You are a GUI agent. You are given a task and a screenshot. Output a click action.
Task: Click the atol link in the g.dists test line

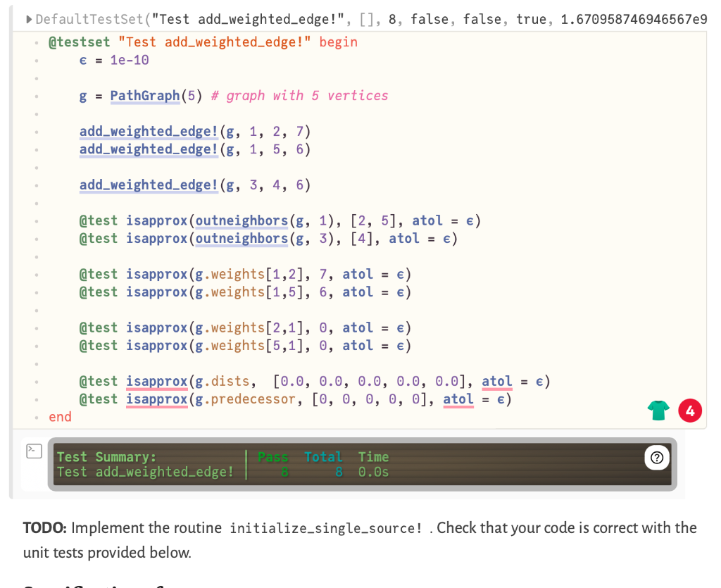(496, 381)
